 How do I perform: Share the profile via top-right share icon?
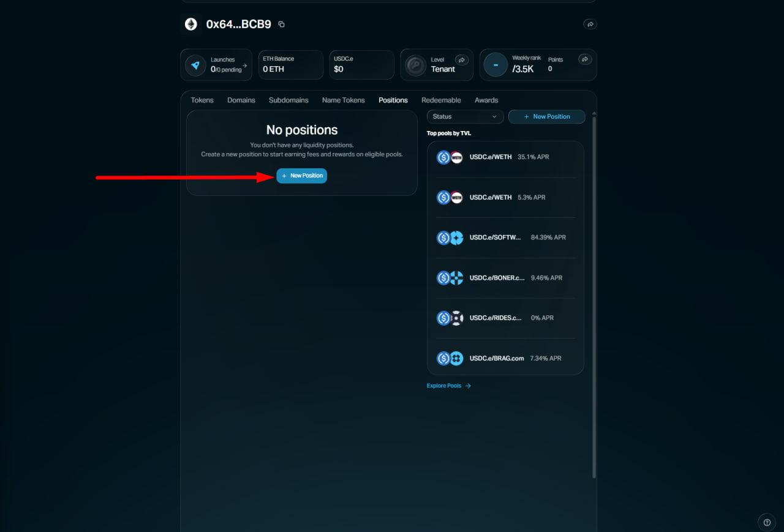coord(590,24)
